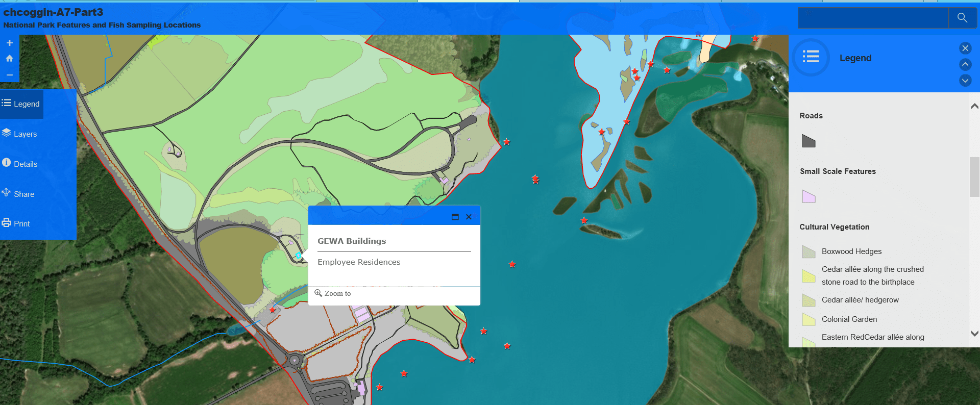Collapse Legend panel with up chevron
This screenshot has width=980, height=405.
[965, 64]
